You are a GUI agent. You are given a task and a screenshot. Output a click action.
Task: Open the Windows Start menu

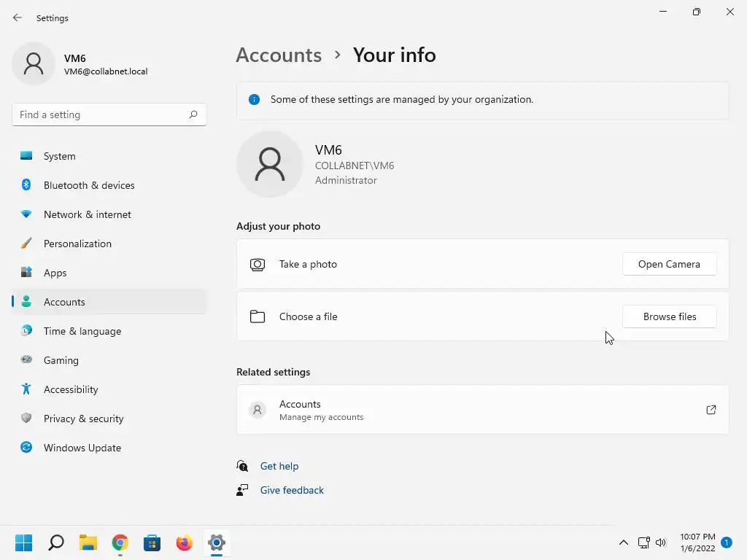coord(24,542)
